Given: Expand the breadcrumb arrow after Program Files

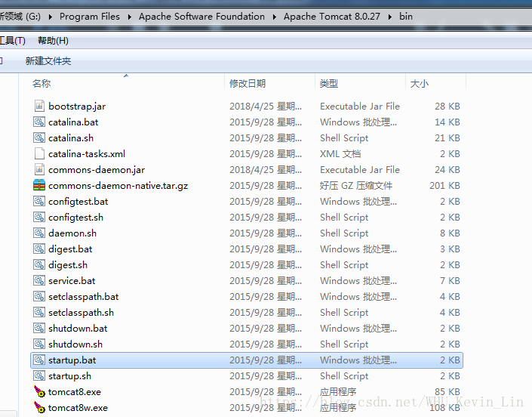Looking at the screenshot, I should point(129,17).
